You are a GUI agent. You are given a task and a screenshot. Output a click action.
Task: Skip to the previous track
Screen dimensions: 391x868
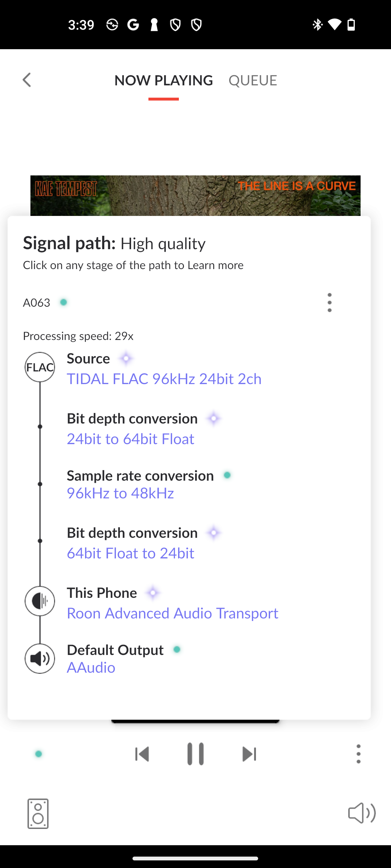[142, 754]
